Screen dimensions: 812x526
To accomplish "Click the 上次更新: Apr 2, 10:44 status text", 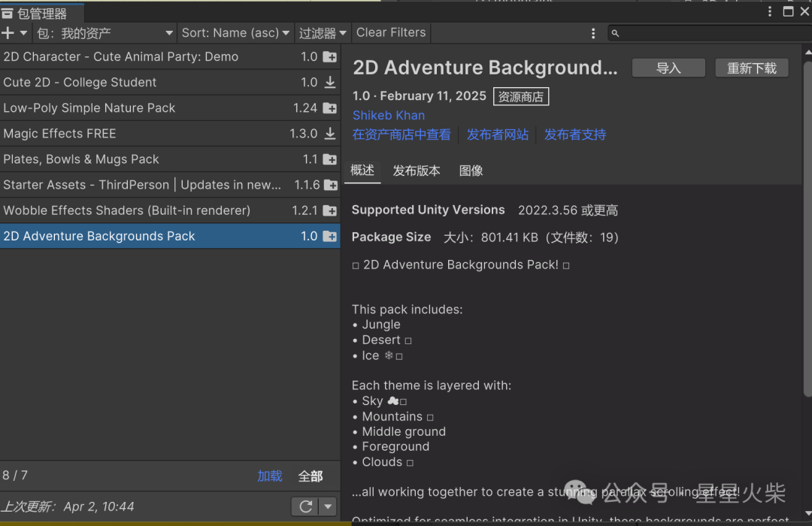I will pyautogui.click(x=68, y=506).
